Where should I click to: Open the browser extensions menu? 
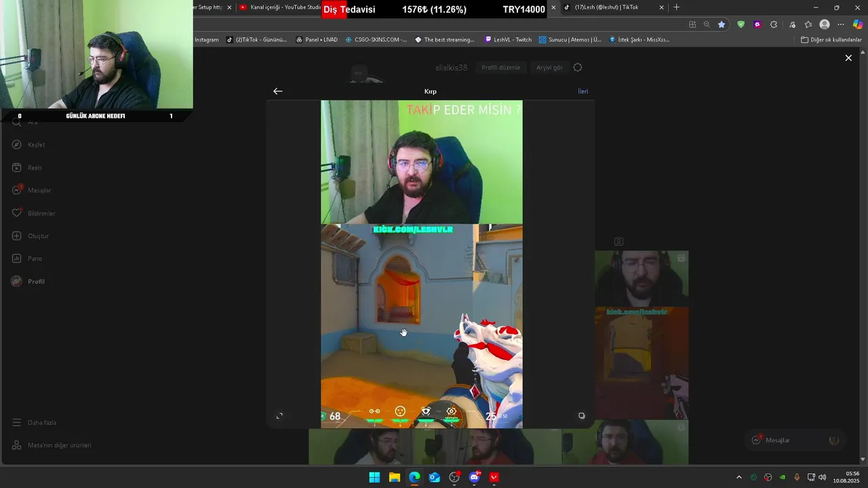tap(774, 24)
